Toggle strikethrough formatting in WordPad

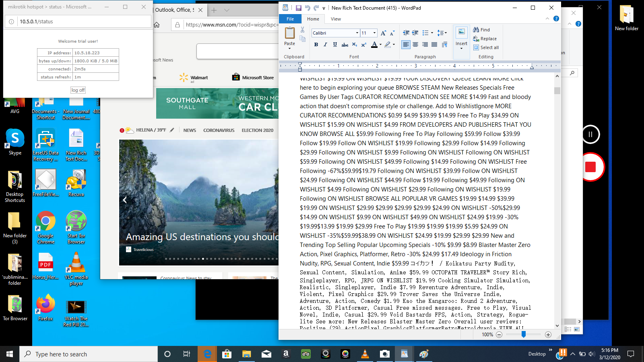coord(345,45)
